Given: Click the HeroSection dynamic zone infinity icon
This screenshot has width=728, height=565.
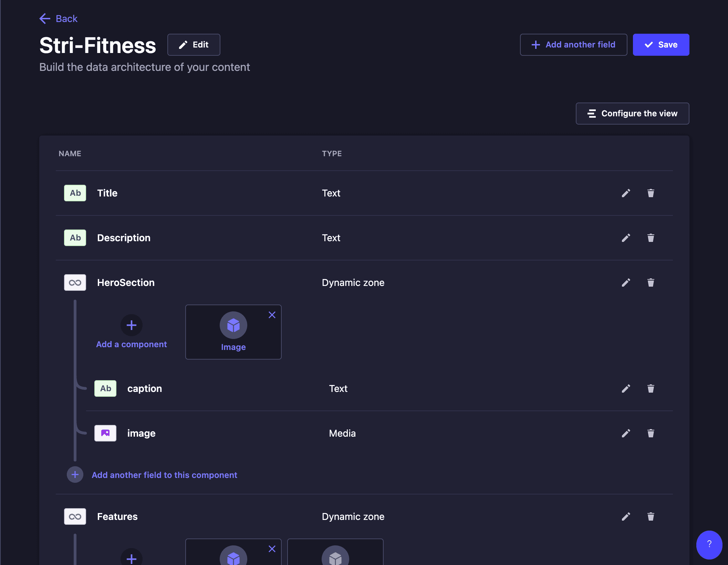Looking at the screenshot, I should [x=75, y=282].
